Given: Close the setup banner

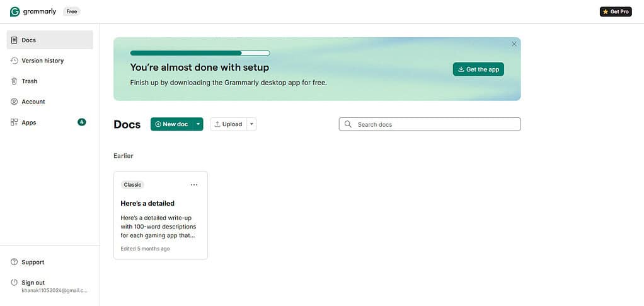Looking at the screenshot, I should coord(514,44).
